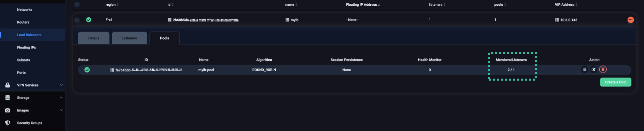Image resolution: width=644 pixels, height=131 pixels.
Task: Click the green status check of mylb-pool
Action: [87, 70]
